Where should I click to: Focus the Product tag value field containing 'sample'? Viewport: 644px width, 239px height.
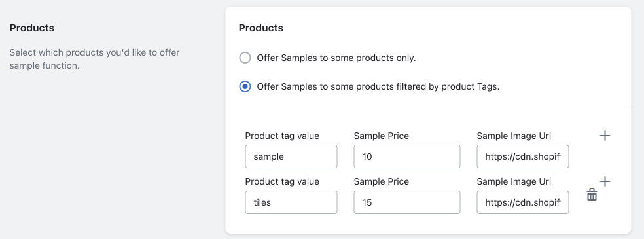[x=291, y=156]
